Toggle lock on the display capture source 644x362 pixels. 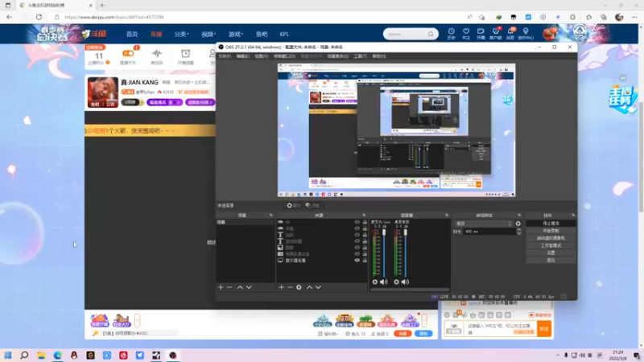[365, 260]
